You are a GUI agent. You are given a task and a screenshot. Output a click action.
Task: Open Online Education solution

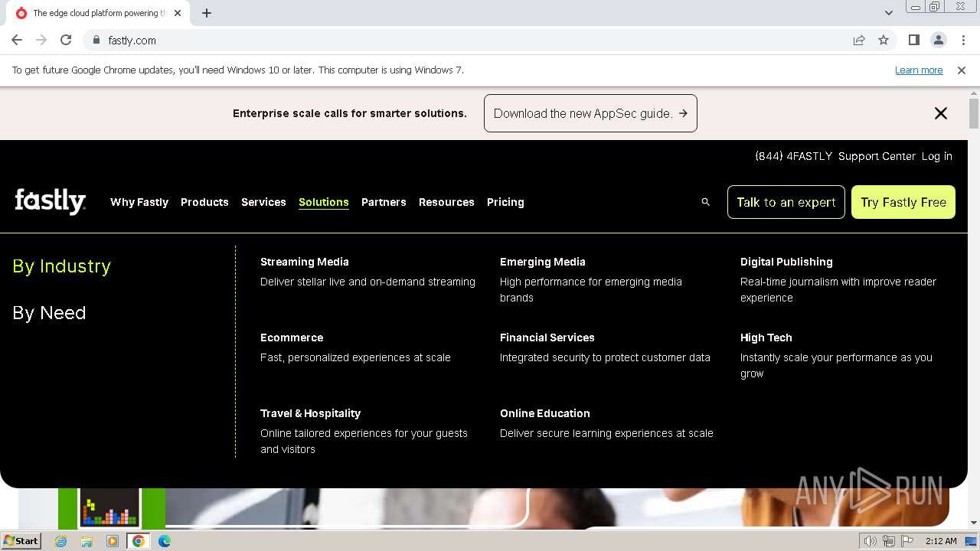click(545, 413)
